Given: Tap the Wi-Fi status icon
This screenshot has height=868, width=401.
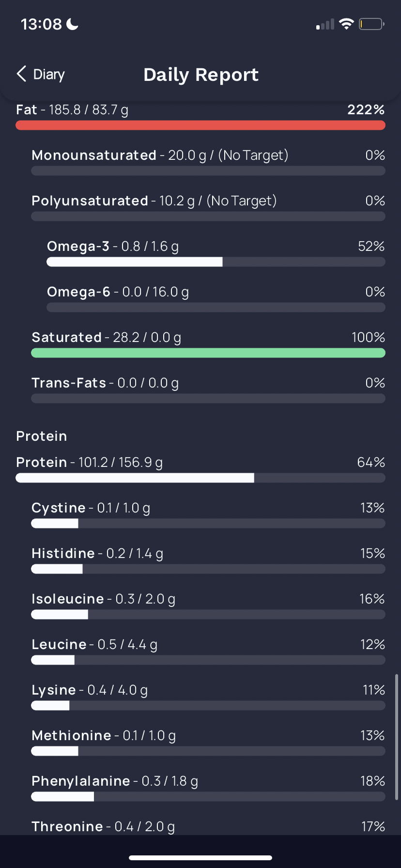Looking at the screenshot, I should click(346, 24).
